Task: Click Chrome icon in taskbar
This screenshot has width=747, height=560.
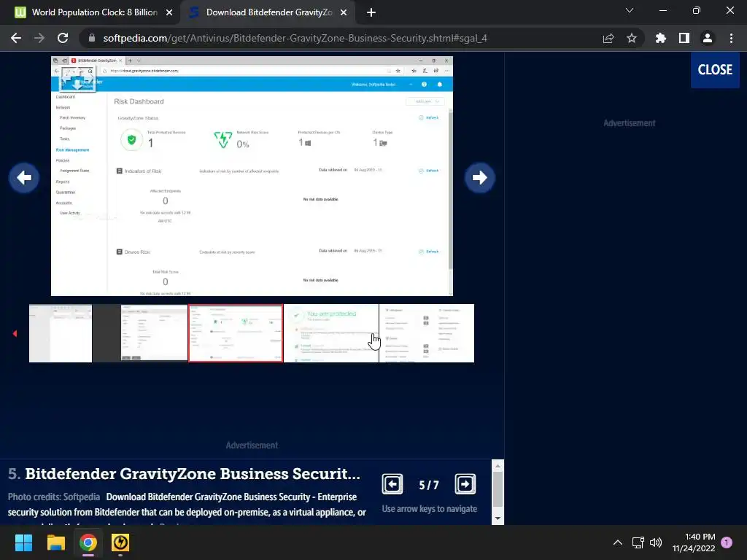Action: (88, 542)
